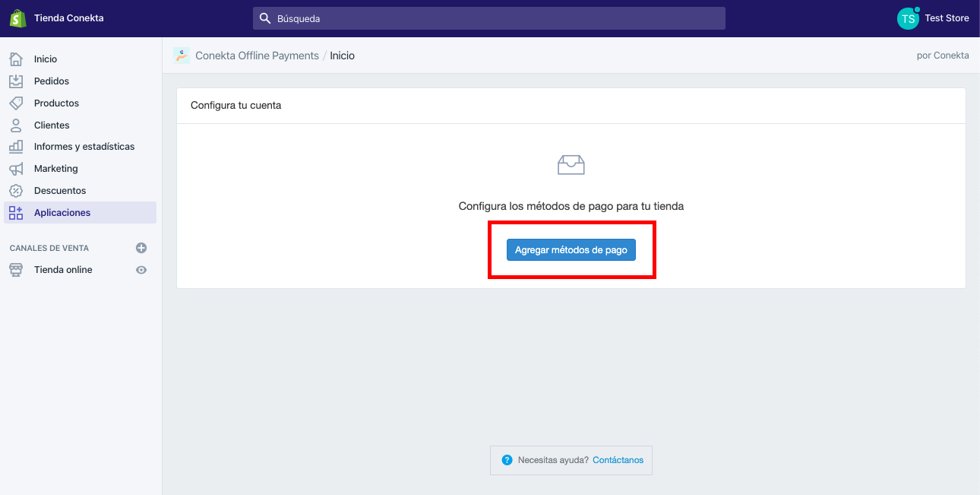The image size is (980, 495).
Task: Open Tienda Conekta store name
Action: click(x=68, y=18)
